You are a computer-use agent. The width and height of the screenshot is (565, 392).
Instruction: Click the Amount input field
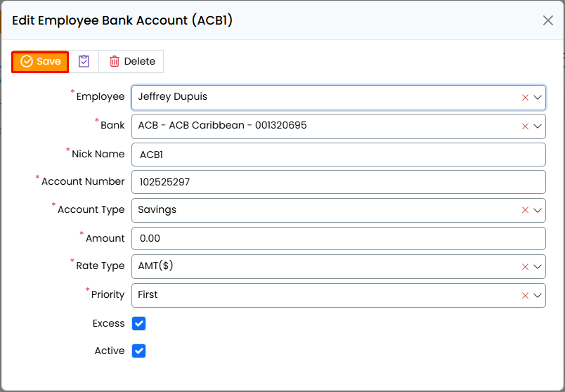coord(337,238)
